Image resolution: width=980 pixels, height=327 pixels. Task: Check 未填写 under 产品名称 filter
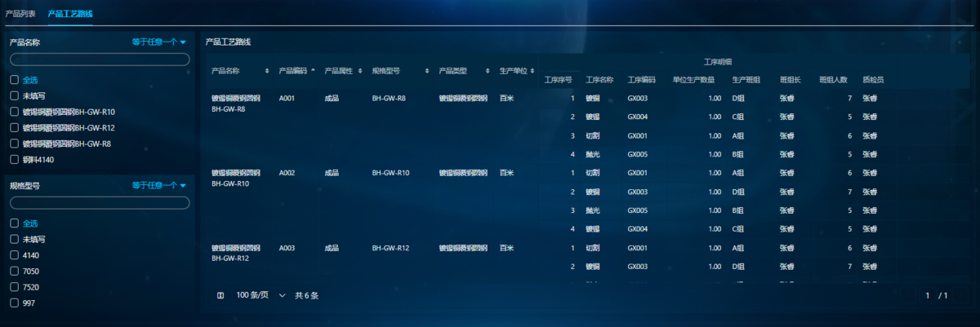[14, 95]
